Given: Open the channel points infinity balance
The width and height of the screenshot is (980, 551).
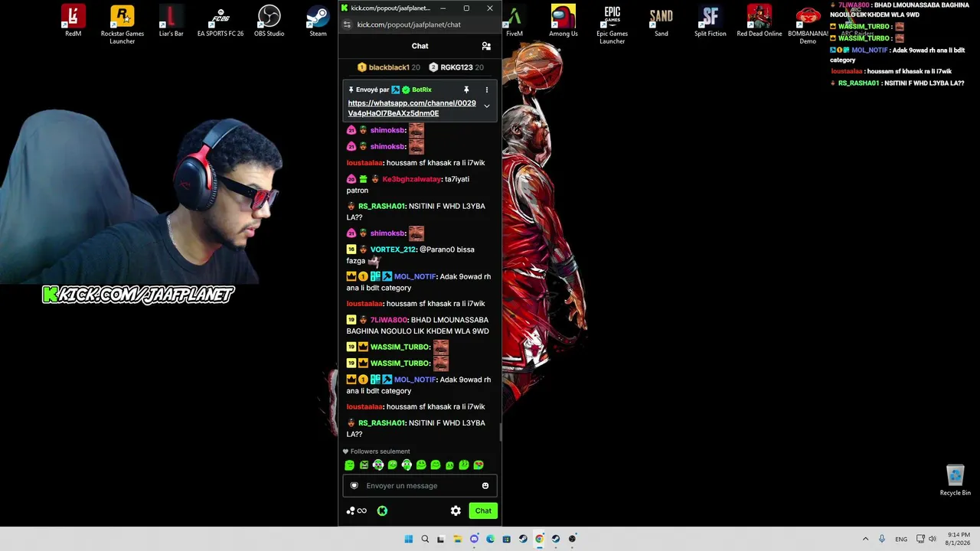Looking at the screenshot, I should [x=357, y=510].
